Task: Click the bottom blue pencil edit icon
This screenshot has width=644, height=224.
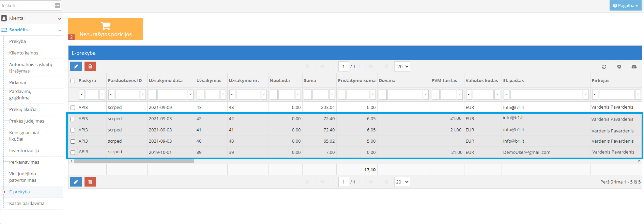Action: click(x=76, y=182)
